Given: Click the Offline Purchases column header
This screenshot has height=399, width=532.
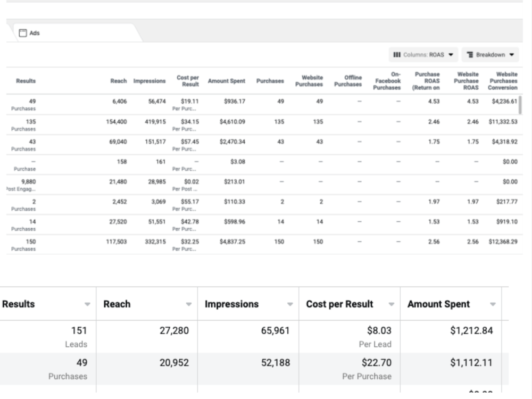Looking at the screenshot, I should [x=348, y=81].
